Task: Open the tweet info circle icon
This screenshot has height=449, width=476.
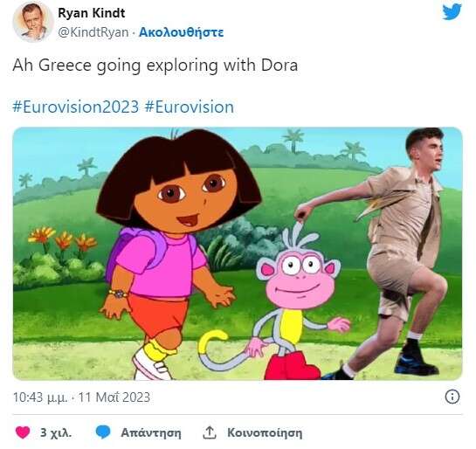Action: (x=452, y=397)
